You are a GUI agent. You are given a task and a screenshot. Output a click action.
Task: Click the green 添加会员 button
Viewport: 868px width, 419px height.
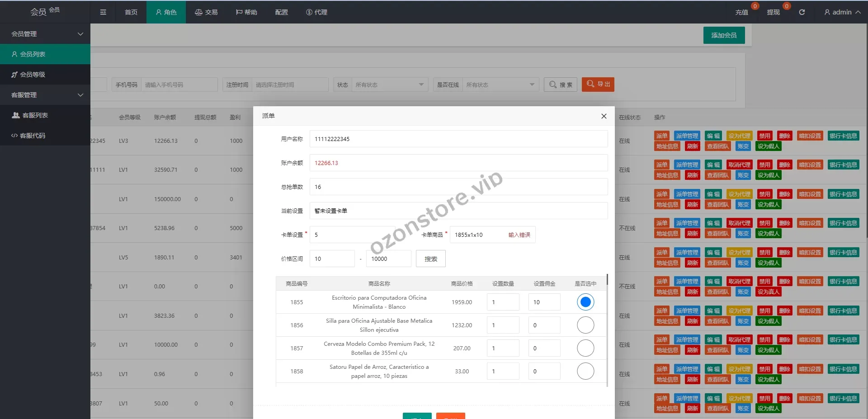pos(724,35)
